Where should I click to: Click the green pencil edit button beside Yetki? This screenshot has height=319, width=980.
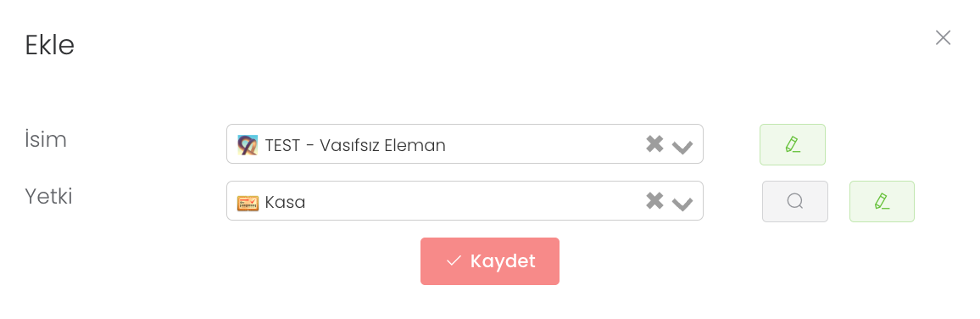click(x=882, y=201)
